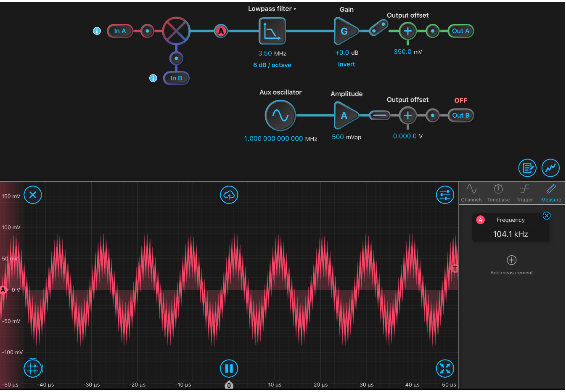Switch to the Timebase tab
The width and height of the screenshot is (566, 392).
pos(498,193)
